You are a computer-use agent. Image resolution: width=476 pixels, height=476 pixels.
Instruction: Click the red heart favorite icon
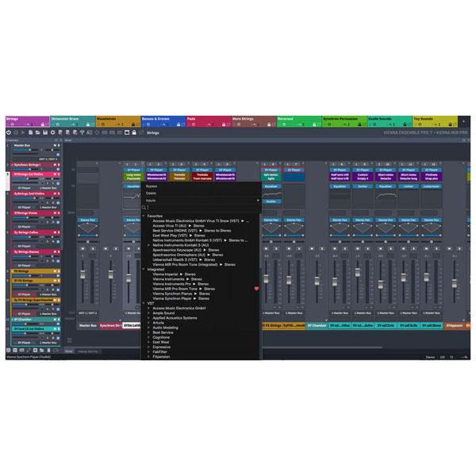tap(256, 289)
